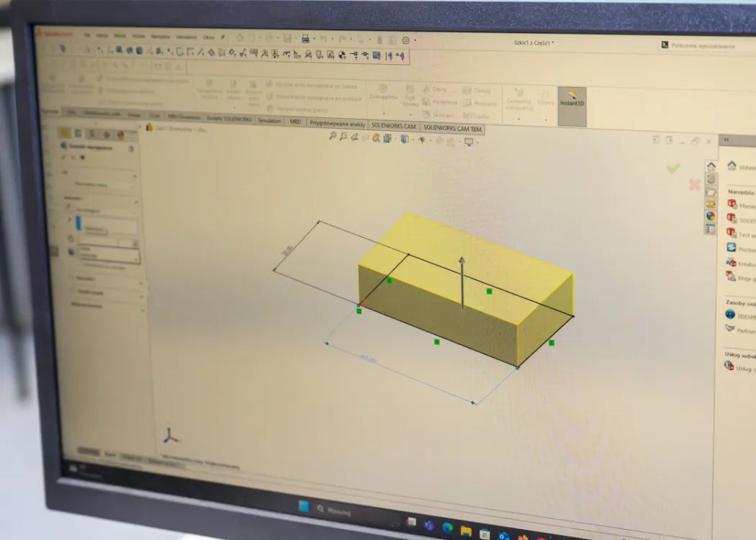Open the Przygotowywanie analizy tab
This screenshot has height=540, width=756.
pyautogui.click(x=337, y=124)
